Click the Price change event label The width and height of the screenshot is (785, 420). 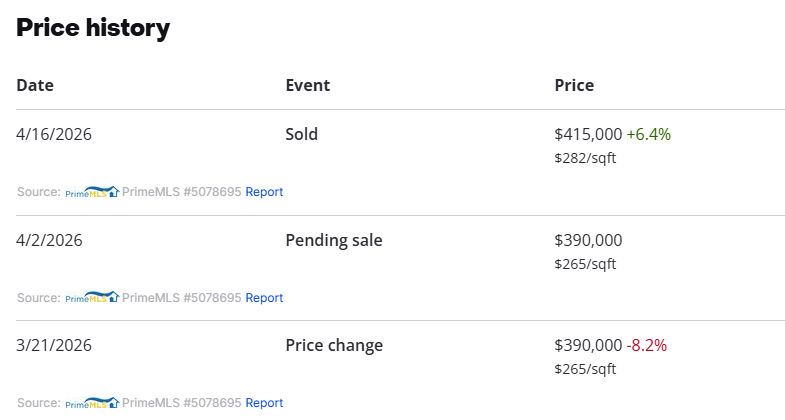pos(334,345)
